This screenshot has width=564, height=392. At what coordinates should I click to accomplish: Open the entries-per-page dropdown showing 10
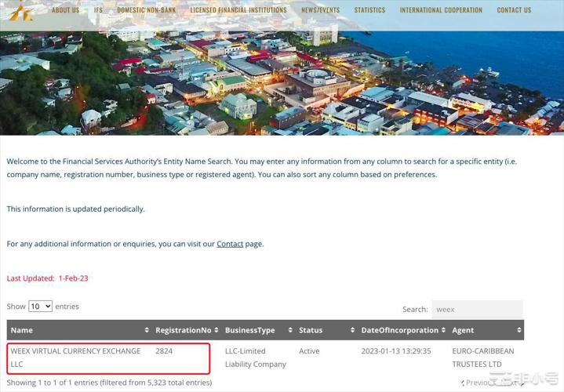(40, 307)
